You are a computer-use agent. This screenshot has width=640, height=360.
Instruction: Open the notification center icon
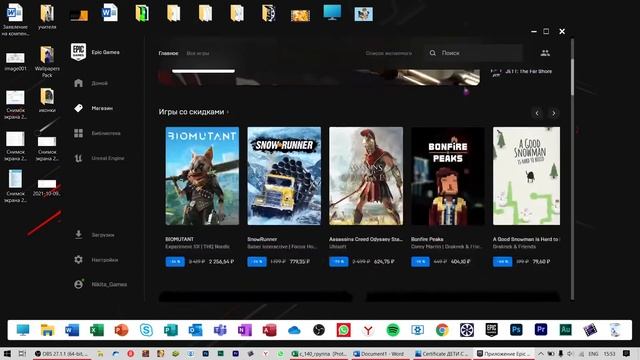coord(627,354)
